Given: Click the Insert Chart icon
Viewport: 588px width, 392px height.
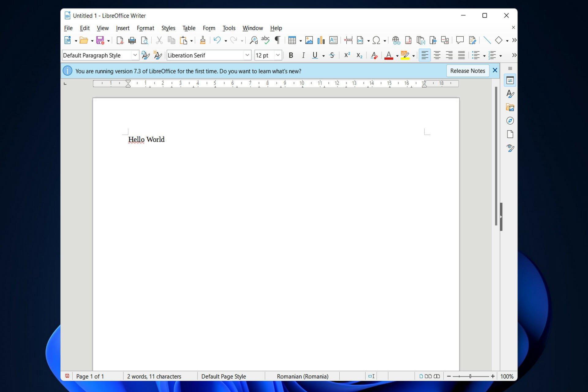Looking at the screenshot, I should (320, 40).
